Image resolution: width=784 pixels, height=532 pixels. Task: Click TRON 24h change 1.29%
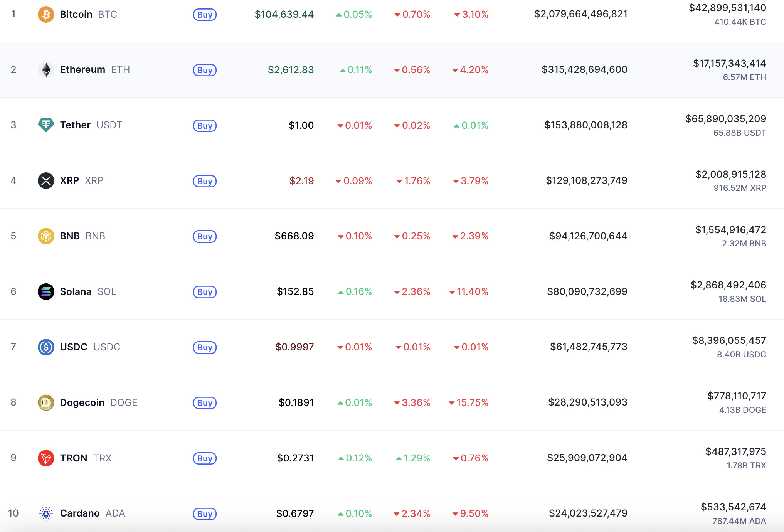point(413,458)
